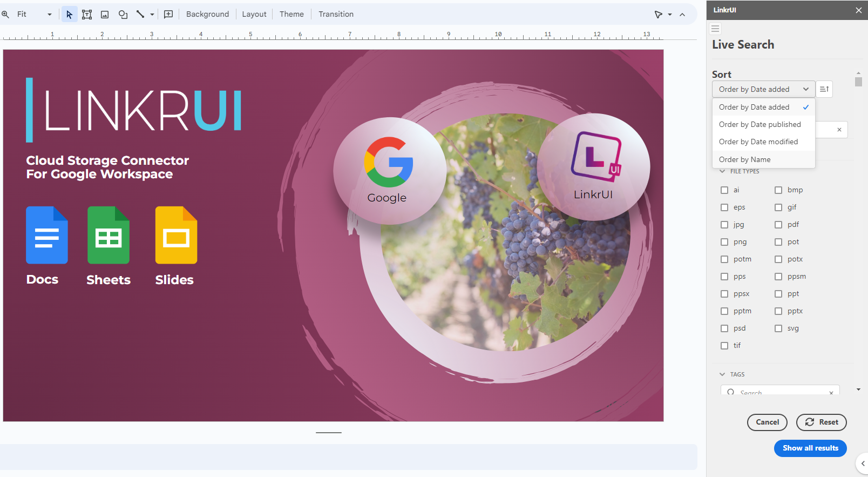Check the bmp file type
Viewport: 868px width, 477px height.
point(778,190)
